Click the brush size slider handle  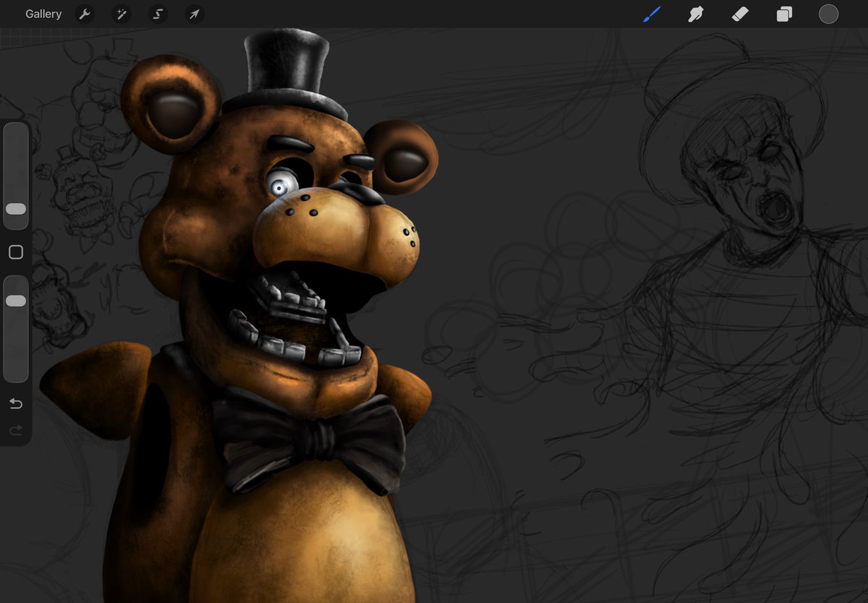[x=16, y=209]
